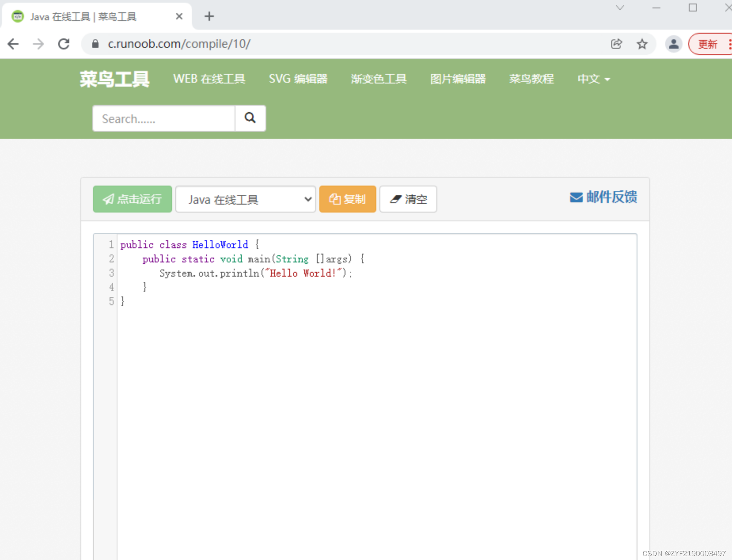Click the browser back arrow

tap(13, 44)
